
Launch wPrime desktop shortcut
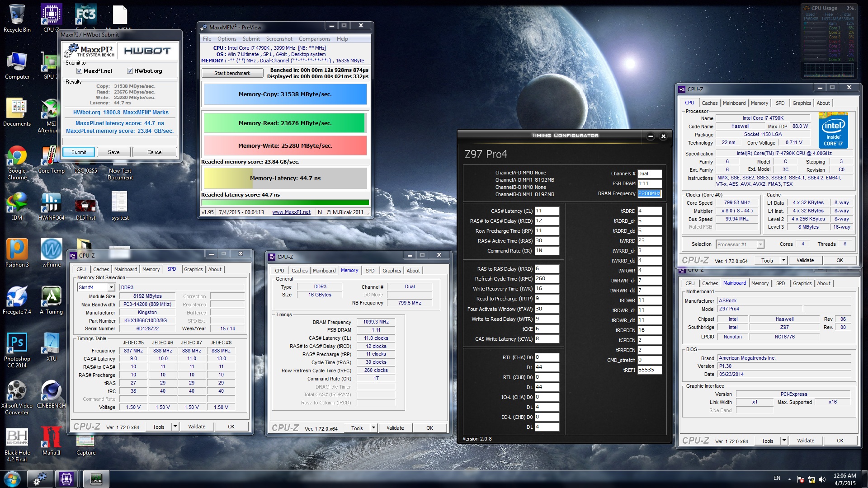51,254
